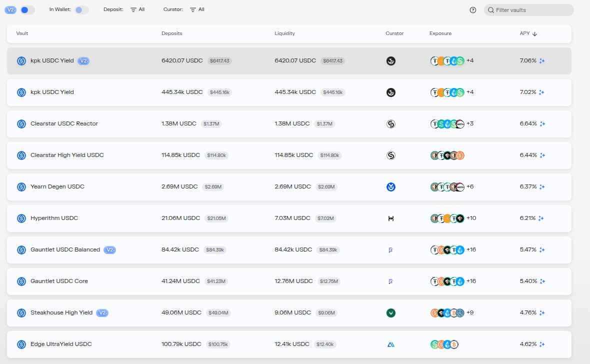Click the USDC vault icon beside kpk USDC Yield

pos(21,60)
